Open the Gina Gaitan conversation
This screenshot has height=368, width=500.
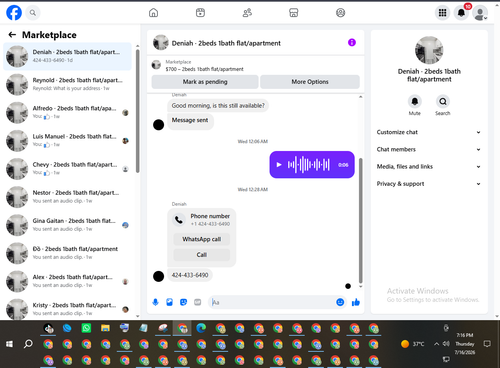(67, 225)
